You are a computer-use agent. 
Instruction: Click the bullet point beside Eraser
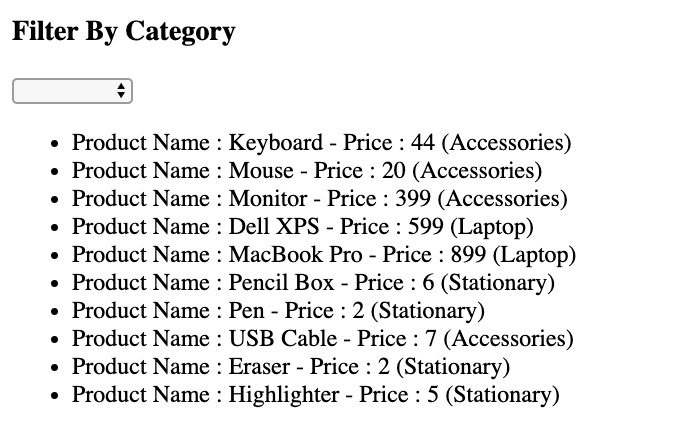[x=55, y=368]
